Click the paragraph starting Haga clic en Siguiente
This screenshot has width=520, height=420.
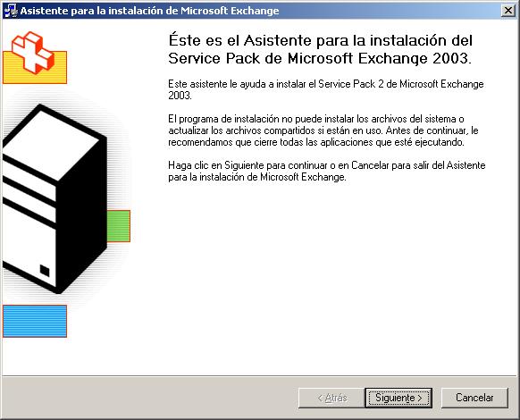pos(327,171)
